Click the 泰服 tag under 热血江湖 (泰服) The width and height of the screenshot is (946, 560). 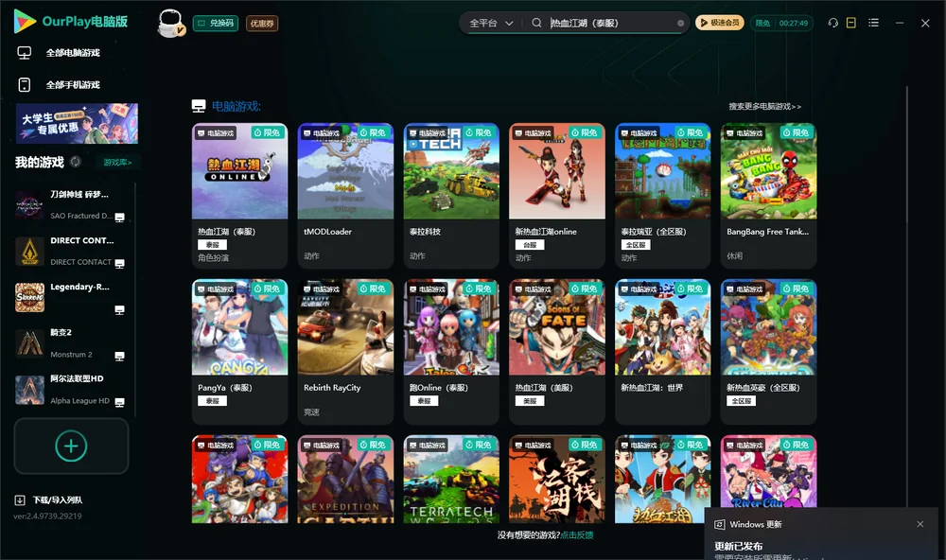tap(212, 245)
